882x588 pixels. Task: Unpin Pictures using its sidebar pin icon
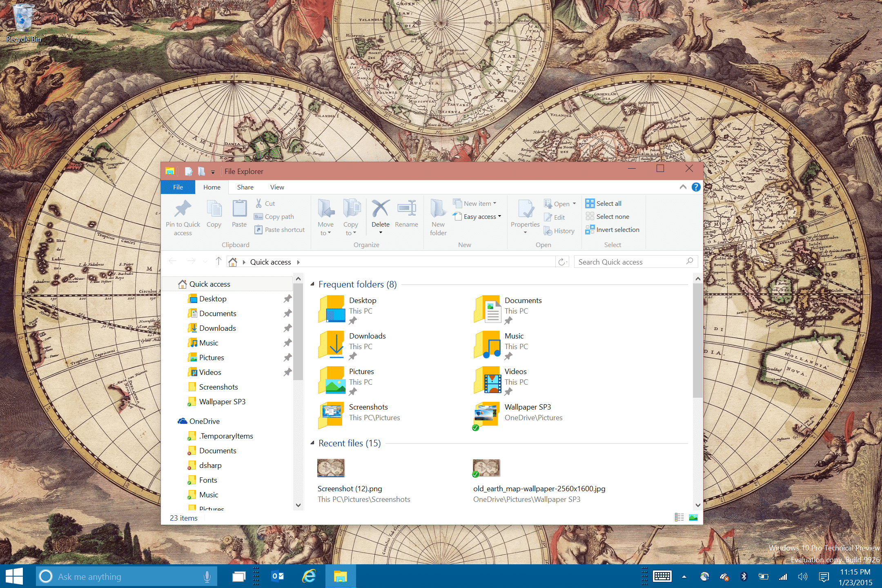(287, 358)
